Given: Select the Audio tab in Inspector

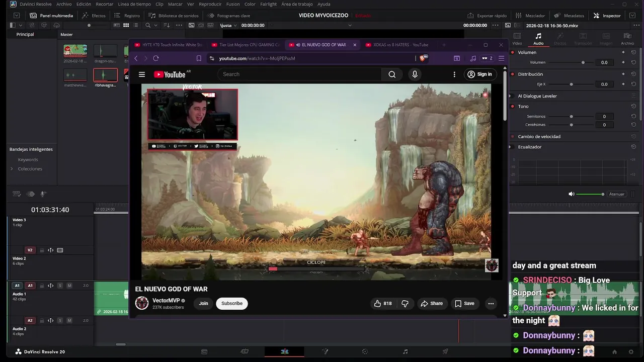Looking at the screenshot, I should click(x=538, y=39).
